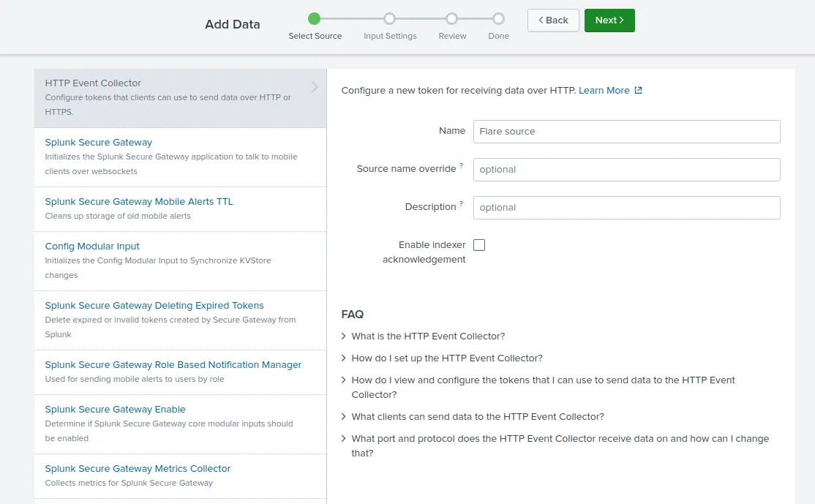This screenshot has height=504, width=815.
Task: Click the FAQ heading
Action: tap(353, 315)
